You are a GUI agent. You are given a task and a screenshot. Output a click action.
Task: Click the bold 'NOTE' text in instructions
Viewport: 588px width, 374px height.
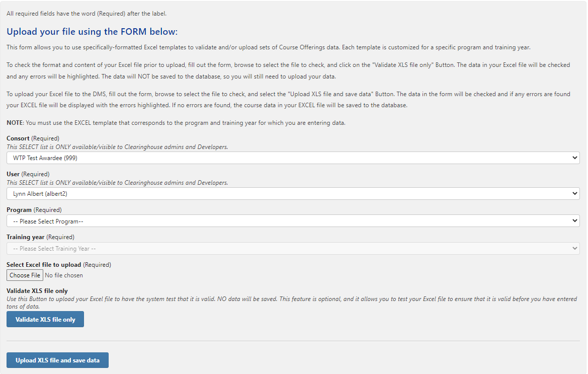point(15,123)
